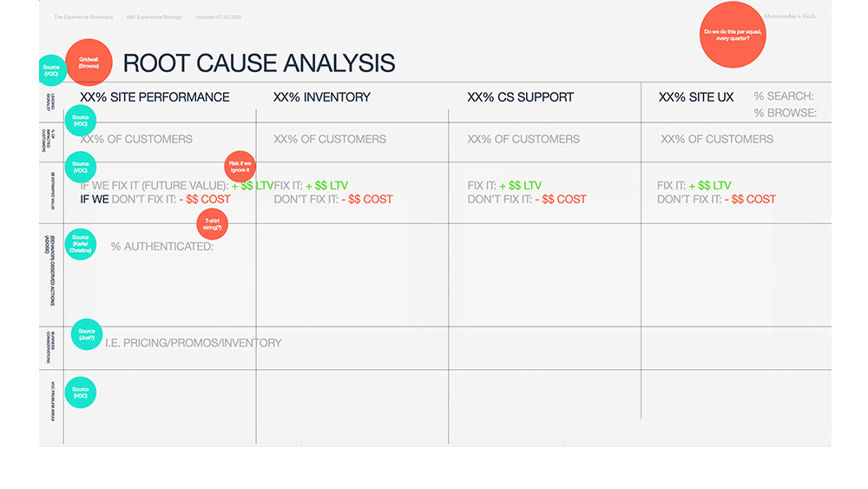Image resolution: width=868 pixels, height=489 pixels.
Task: Click the teal Source (Joel?) circle
Action: (x=86, y=334)
